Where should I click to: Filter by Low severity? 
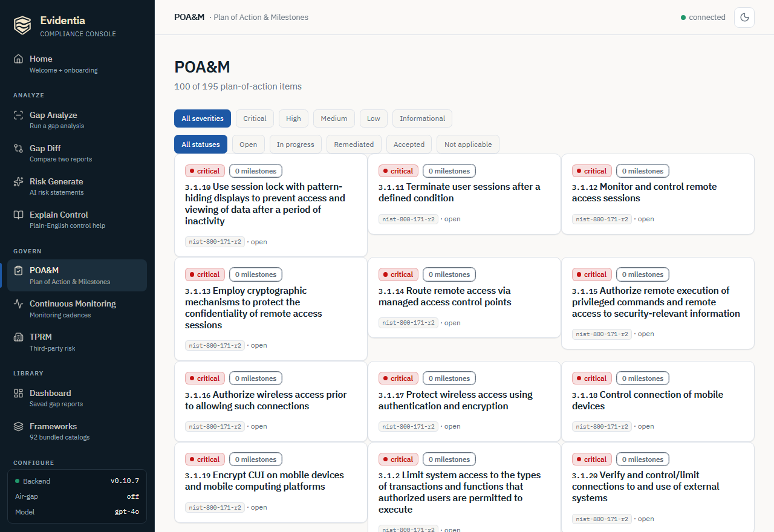pyautogui.click(x=374, y=118)
